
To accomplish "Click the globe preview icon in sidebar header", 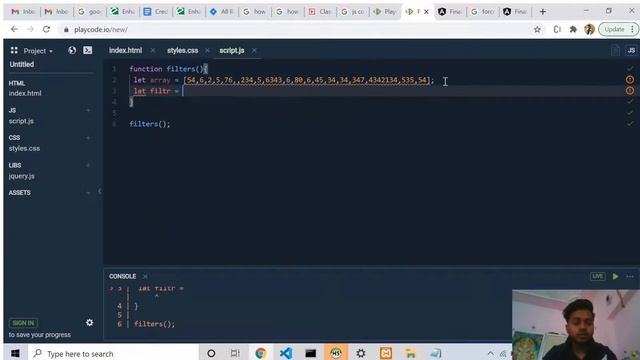I will pos(72,50).
